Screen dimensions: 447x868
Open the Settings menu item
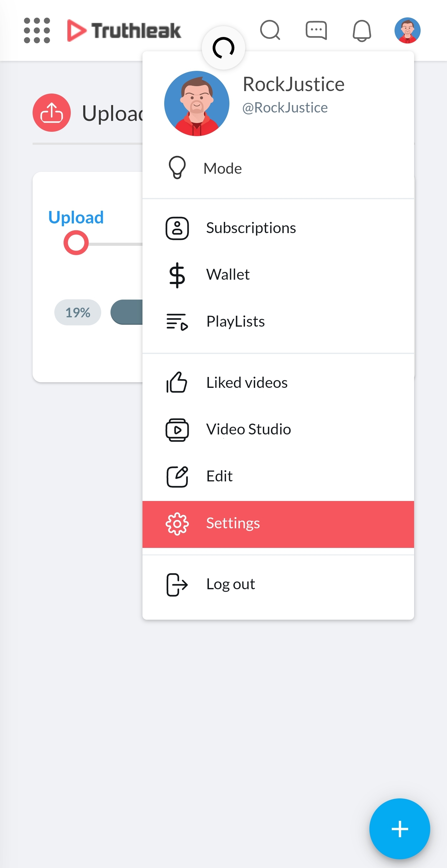[x=233, y=523]
